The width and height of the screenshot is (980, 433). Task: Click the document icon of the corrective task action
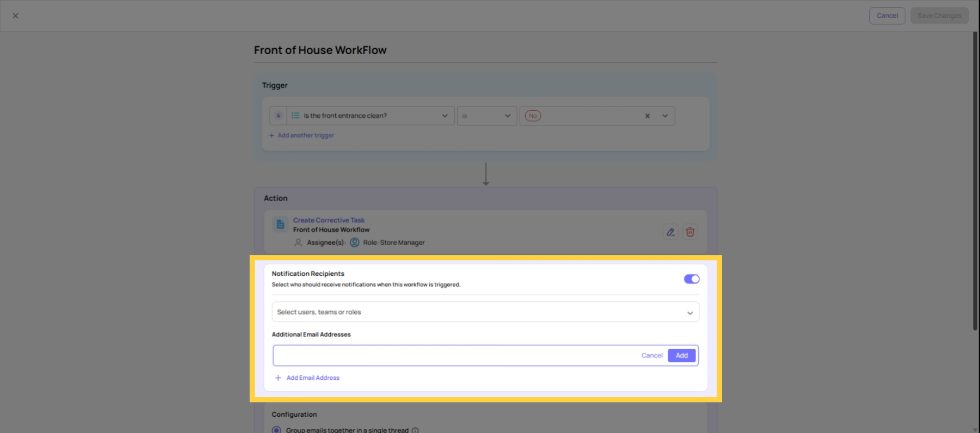tap(280, 224)
